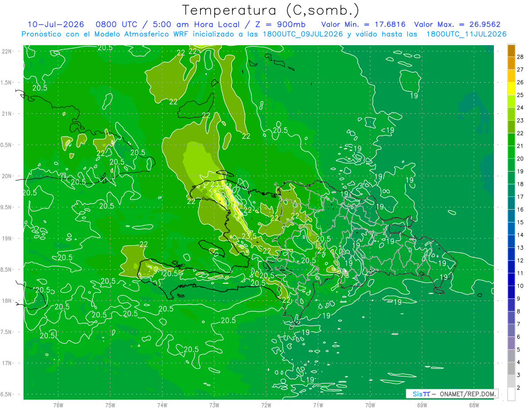Click the '17N' latitude axis label

coord(7,363)
